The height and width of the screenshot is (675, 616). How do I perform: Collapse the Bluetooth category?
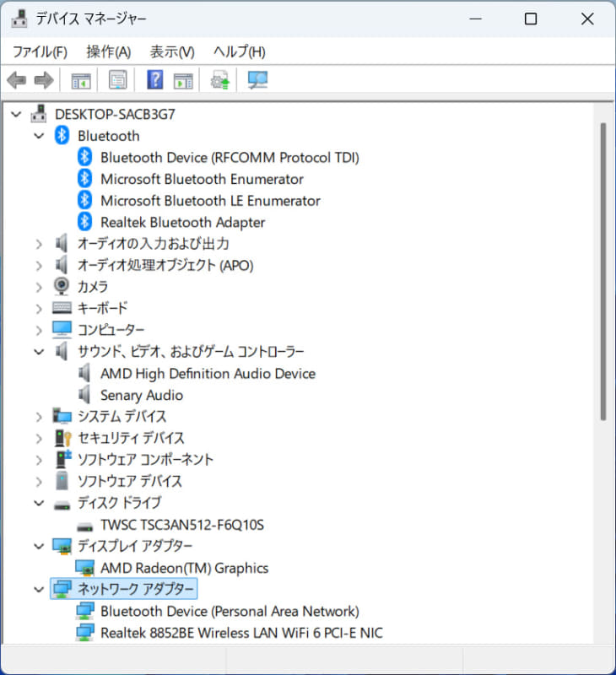point(39,136)
